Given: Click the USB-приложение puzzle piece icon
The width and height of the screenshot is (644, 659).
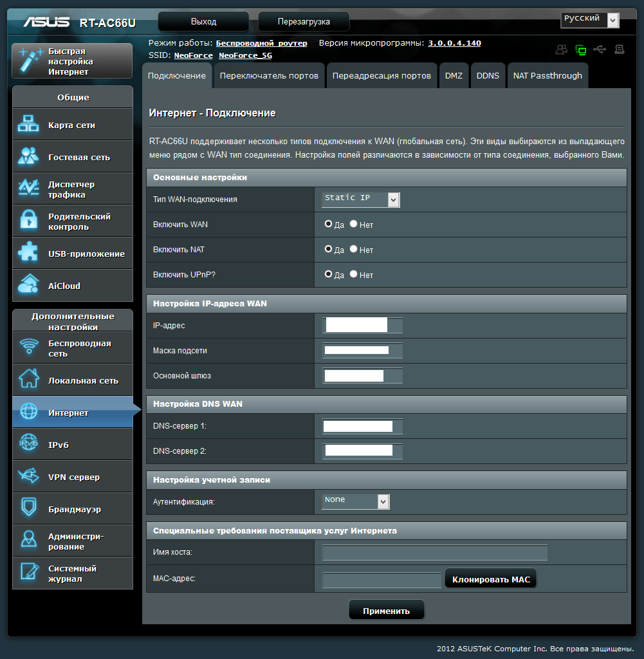Looking at the screenshot, I should tap(28, 252).
